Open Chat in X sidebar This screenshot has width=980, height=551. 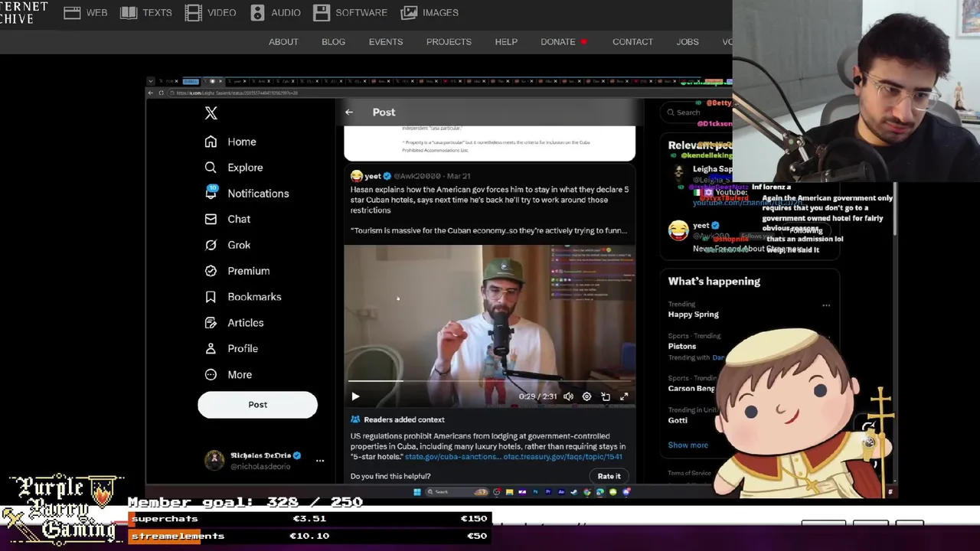tap(227, 219)
